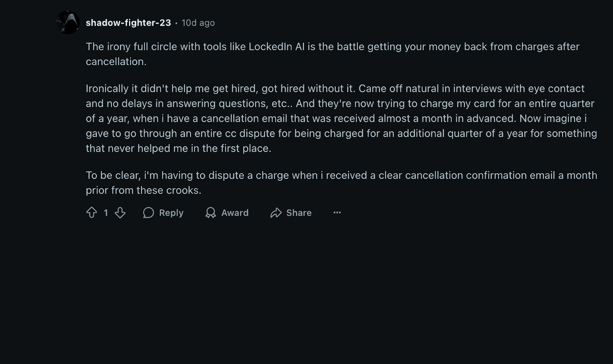Click the Share label
613x364 pixels.
coord(299,213)
